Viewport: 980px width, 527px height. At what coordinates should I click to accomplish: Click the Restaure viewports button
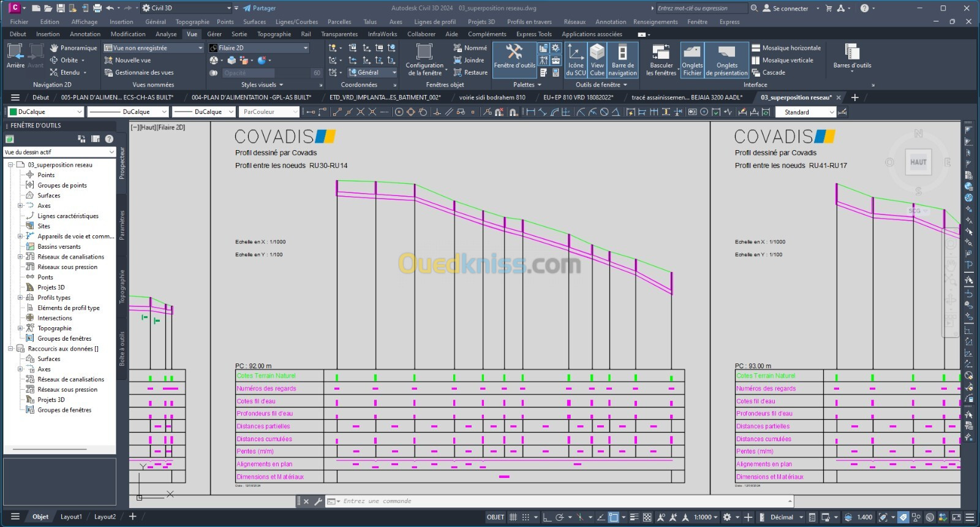[x=470, y=72]
